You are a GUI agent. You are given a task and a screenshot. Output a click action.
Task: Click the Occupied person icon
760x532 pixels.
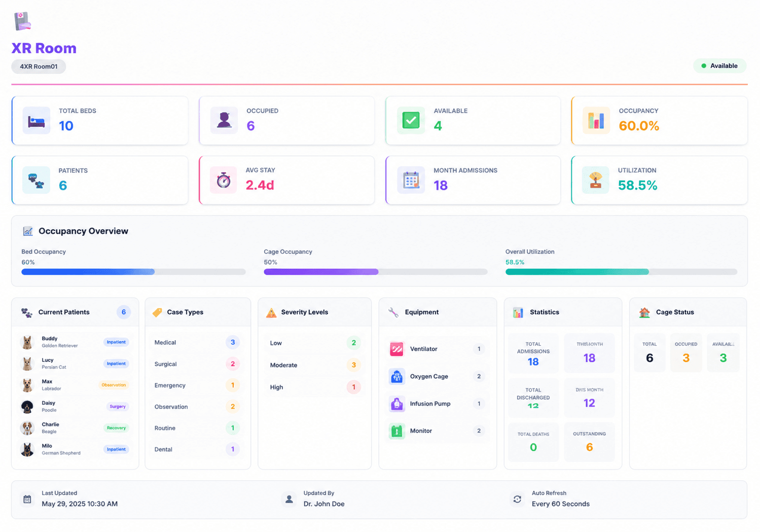tap(224, 121)
